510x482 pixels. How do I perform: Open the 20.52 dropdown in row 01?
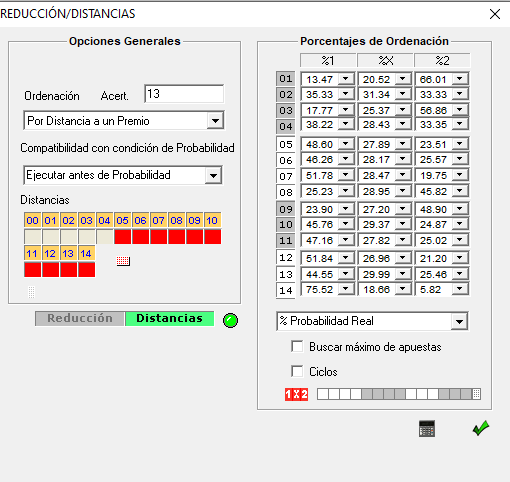pyautogui.click(x=403, y=79)
